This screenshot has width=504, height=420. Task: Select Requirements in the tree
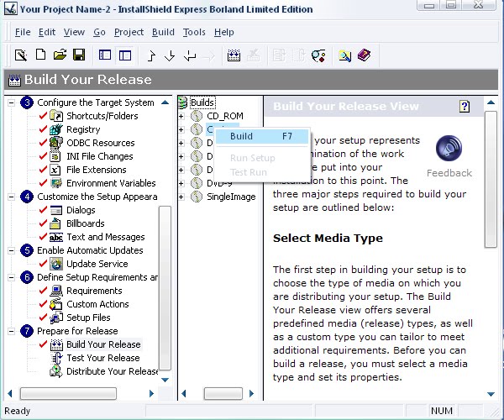tap(94, 291)
